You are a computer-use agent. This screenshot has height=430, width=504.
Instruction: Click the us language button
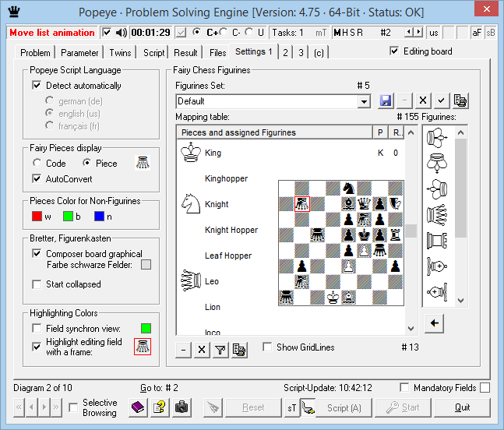pos(434,33)
